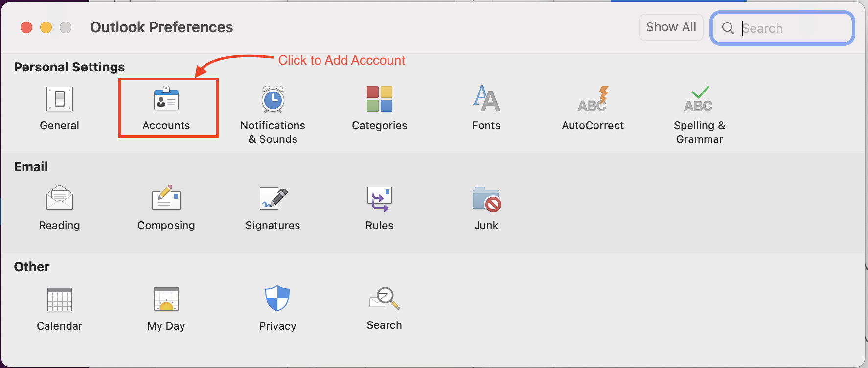Click the Show All button

(671, 27)
